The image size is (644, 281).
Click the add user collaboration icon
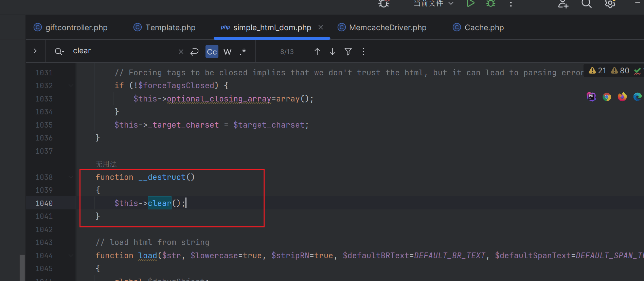point(563,4)
